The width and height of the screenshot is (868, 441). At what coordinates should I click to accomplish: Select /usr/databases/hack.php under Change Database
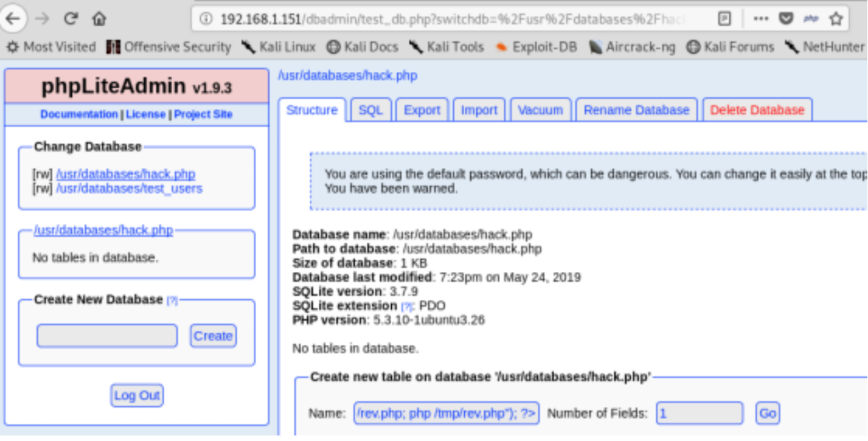[125, 174]
